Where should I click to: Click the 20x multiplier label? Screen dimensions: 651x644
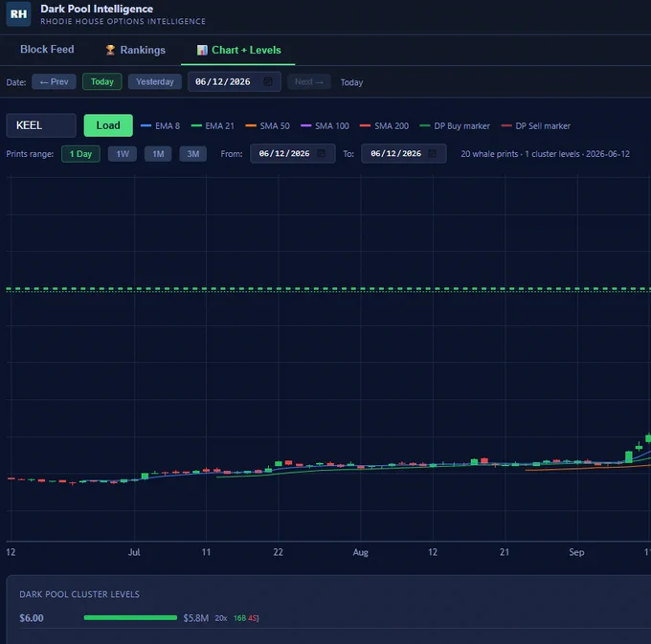(x=221, y=618)
